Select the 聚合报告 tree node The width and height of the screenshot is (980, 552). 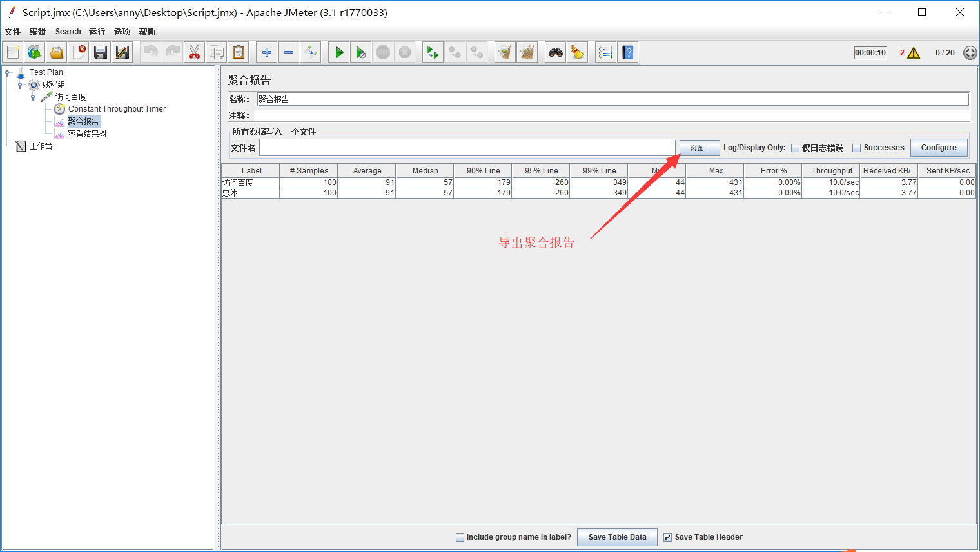(x=84, y=121)
